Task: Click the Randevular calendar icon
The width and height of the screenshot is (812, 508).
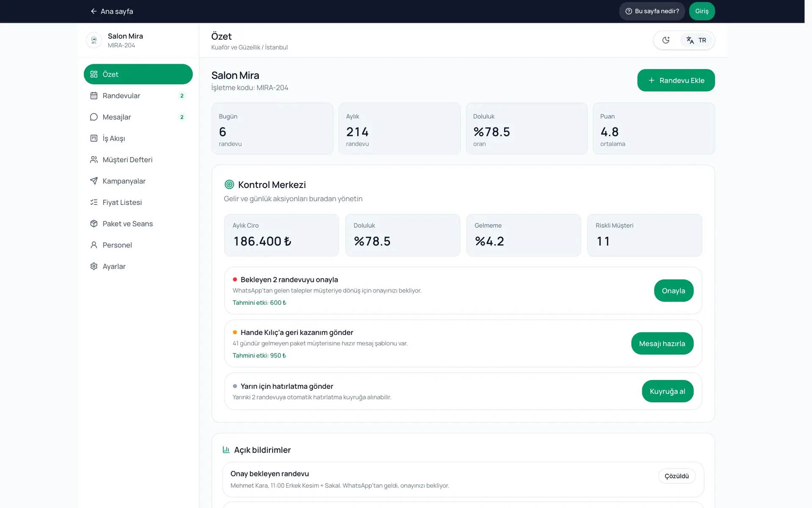Action: tap(94, 96)
